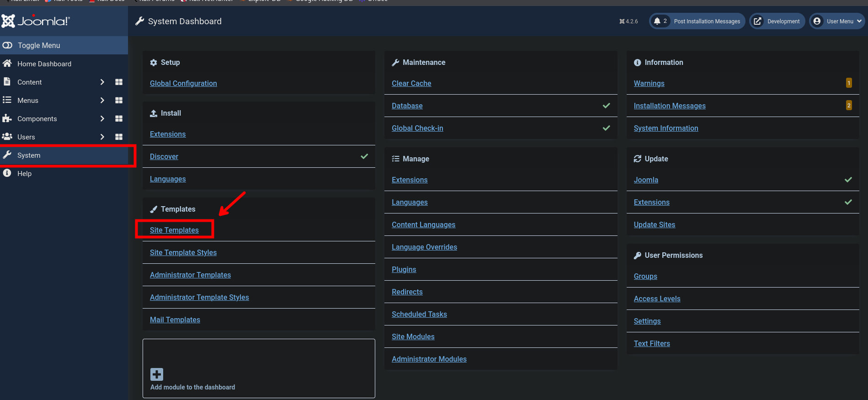Expand the Users submenu chevron
The width and height of the screenshot is (868, 400).
tap(102, 137)
